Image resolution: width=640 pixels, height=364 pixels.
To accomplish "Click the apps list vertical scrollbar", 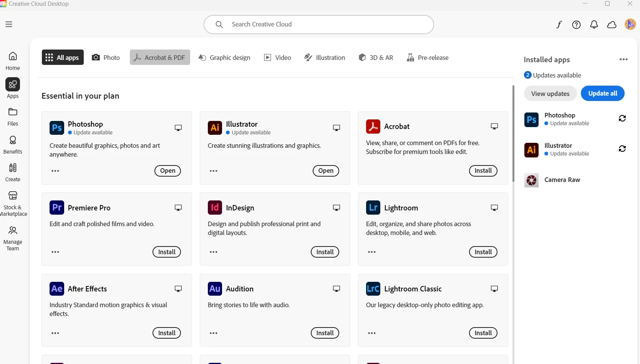I will (513, 134).
